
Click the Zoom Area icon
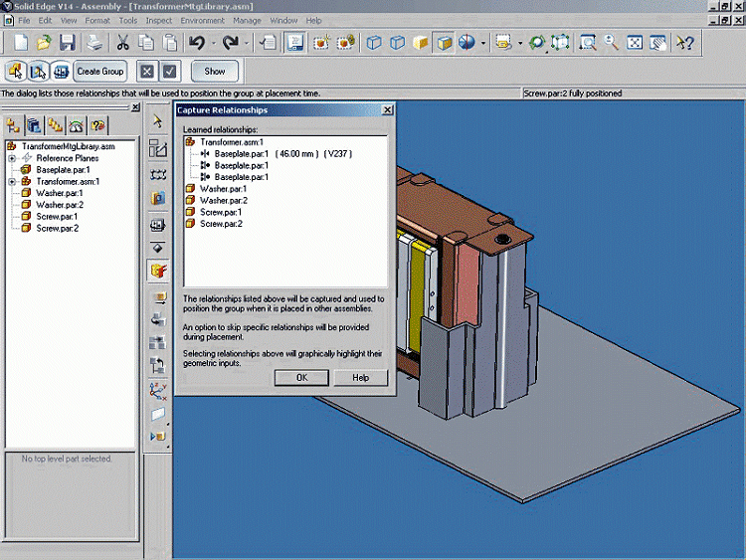588,43
